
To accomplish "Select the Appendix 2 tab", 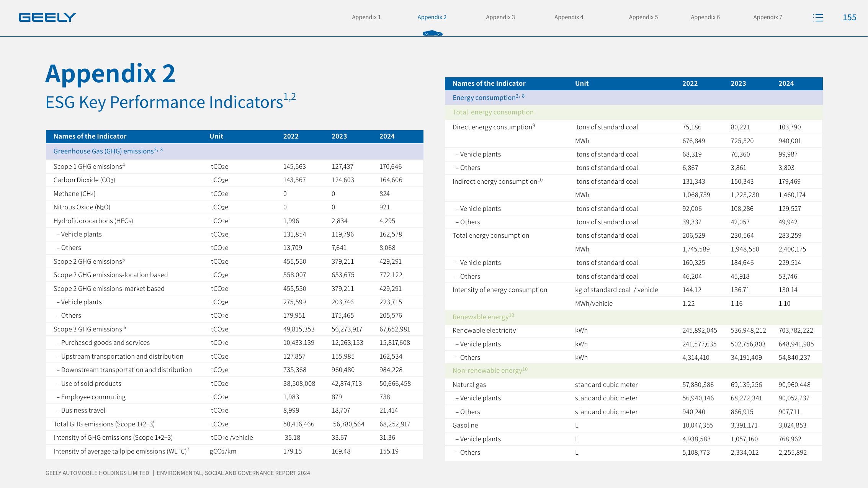I will (432, 17).
